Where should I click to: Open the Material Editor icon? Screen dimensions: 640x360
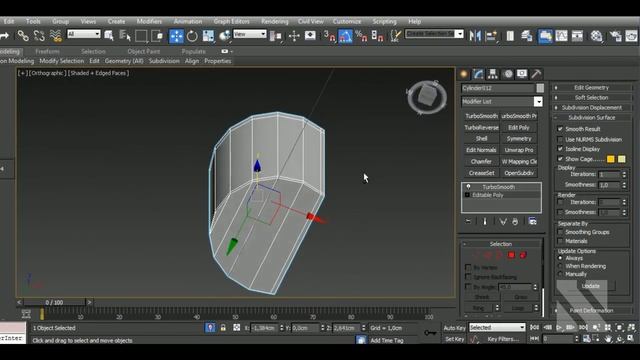pyautogui.click(x=597, y=36)
